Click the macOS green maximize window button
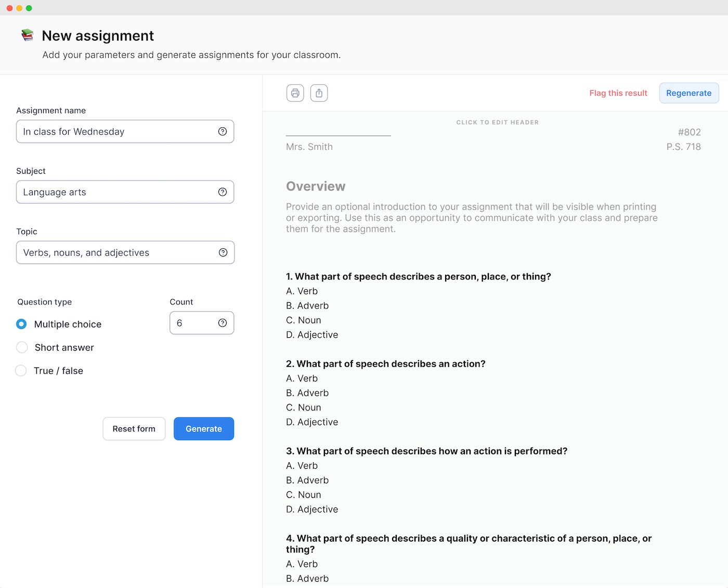This screenshot has width=728, height=588. 29,8
